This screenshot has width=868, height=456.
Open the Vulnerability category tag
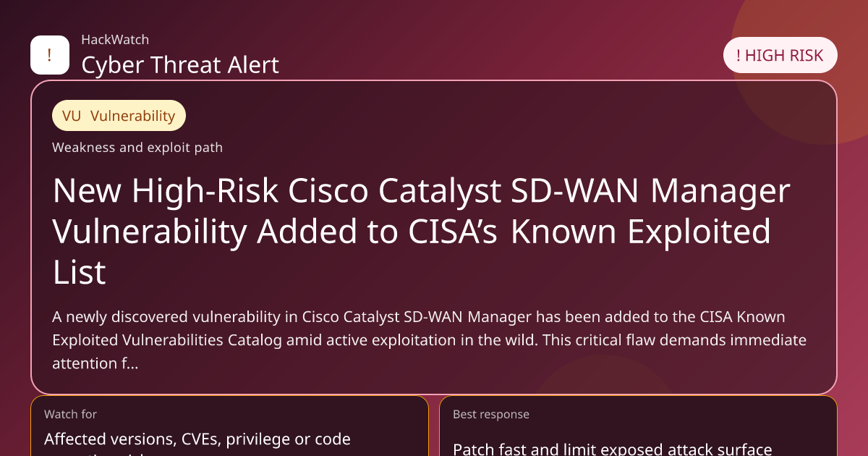point(119,116)
